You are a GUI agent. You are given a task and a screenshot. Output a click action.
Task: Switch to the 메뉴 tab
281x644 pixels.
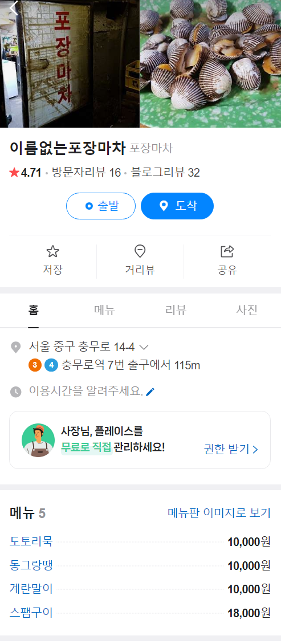105,310
